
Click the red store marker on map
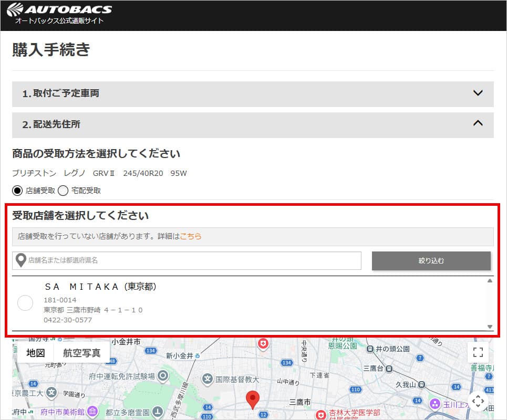pos(253,400)
